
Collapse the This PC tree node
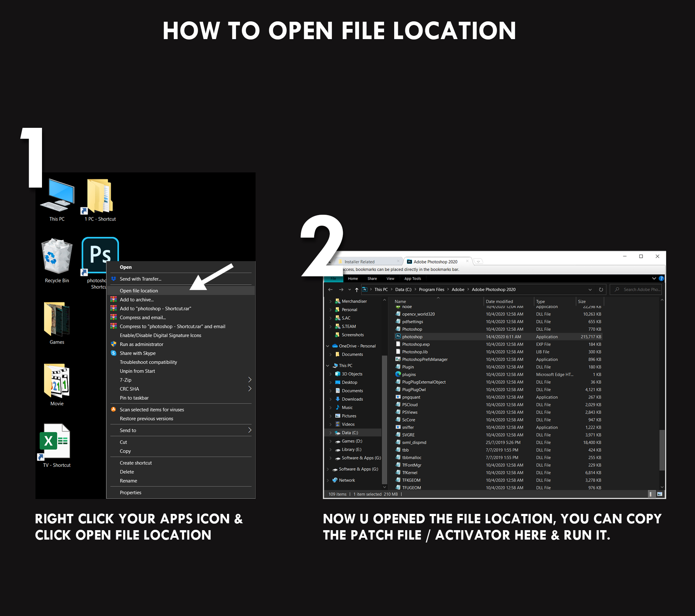point(328,366)
